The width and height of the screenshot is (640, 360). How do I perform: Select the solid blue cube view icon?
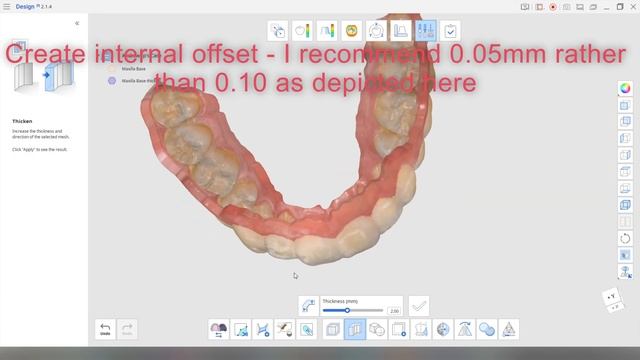click(625, 205)
